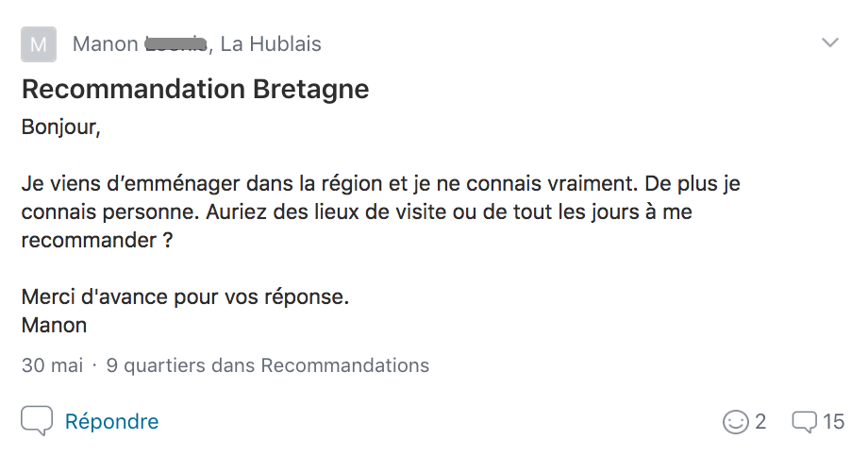Click the smiley face reaction icon
Image resolution: width=868 pixels, height=457 pixels.
click(735, 422)
